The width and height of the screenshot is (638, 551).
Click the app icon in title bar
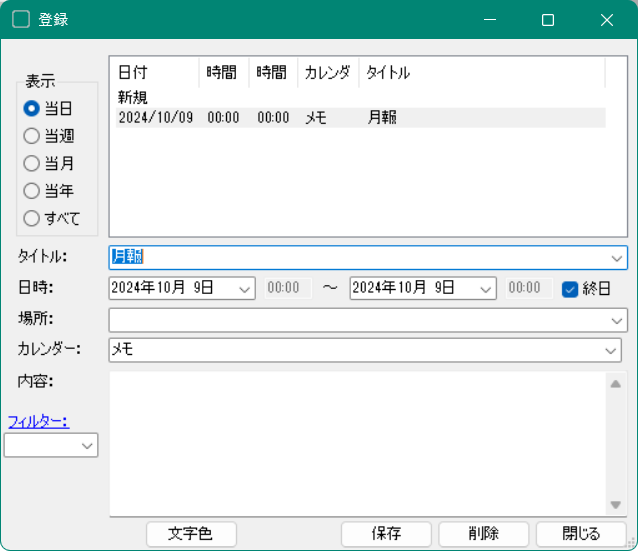pos(21,19)
